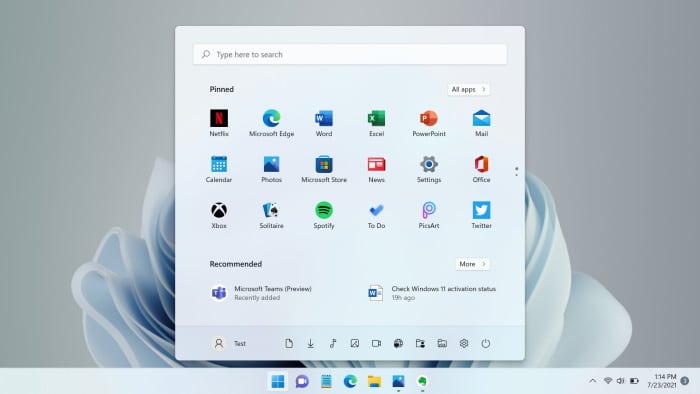Switch to Photos on the taskbar
This screenshot has width=700, height=394.
pos(398,381)
